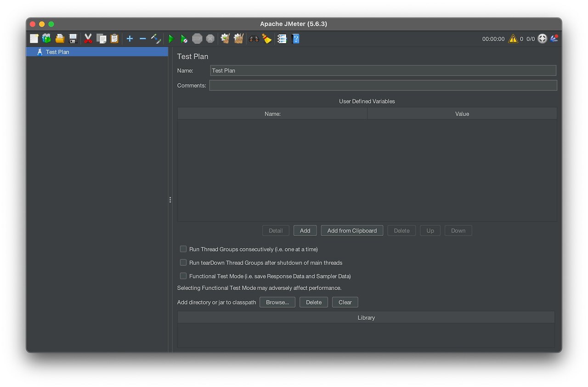Enable Functional Test Mode checkbox
Image resolution: width=588 pixels, height=387 pixels.
183,276
